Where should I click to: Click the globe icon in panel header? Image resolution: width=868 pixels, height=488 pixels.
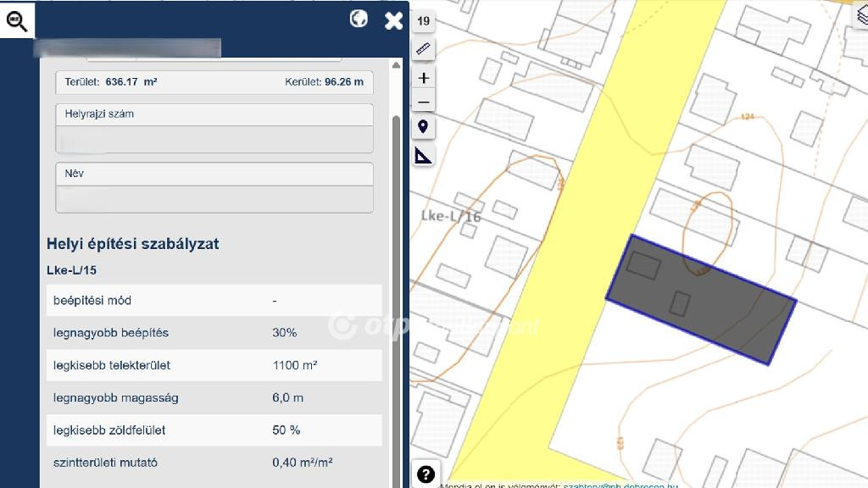coord(359,19)
